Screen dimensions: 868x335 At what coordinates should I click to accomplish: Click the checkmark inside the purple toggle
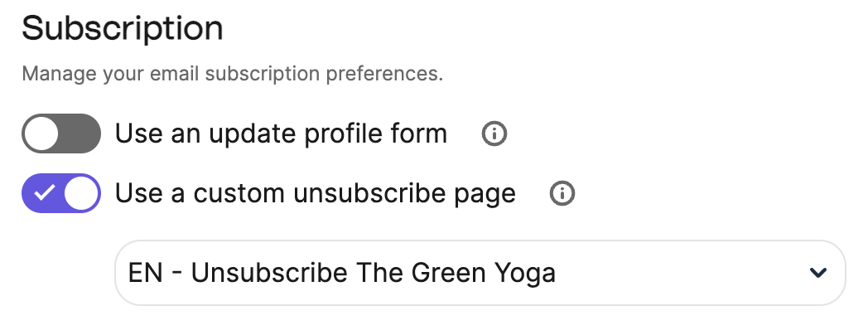click(x=44, y=194)
